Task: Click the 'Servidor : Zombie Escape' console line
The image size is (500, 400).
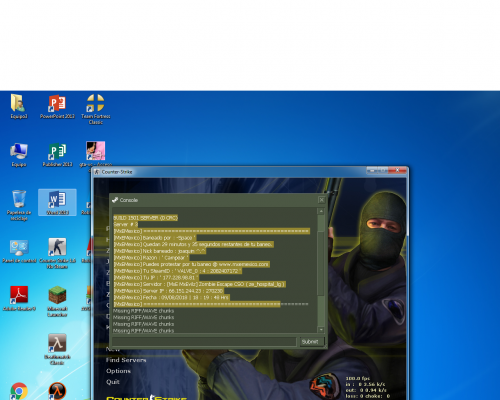Action: (199, 284)
